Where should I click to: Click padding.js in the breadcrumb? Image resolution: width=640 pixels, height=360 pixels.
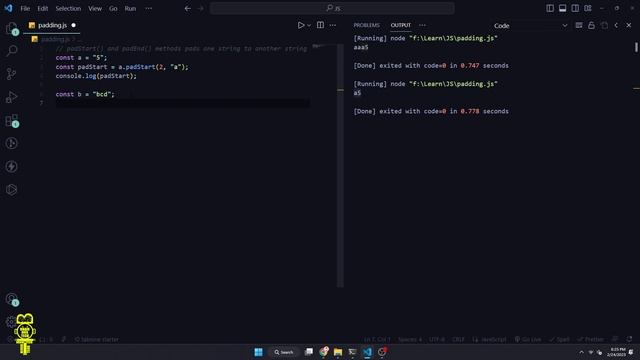55,40
